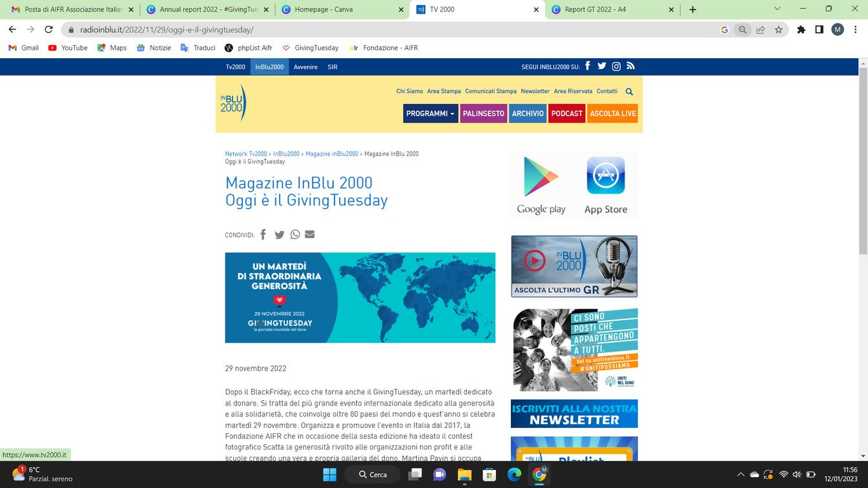Open the PODCAST menu item

pos(567,114)
